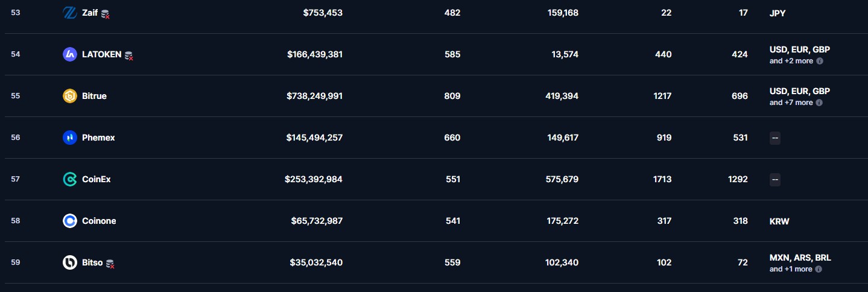Click the Coinone exchange logo
Image resolution: width=868 pixels, height=292 pixels.
[70, 221]
